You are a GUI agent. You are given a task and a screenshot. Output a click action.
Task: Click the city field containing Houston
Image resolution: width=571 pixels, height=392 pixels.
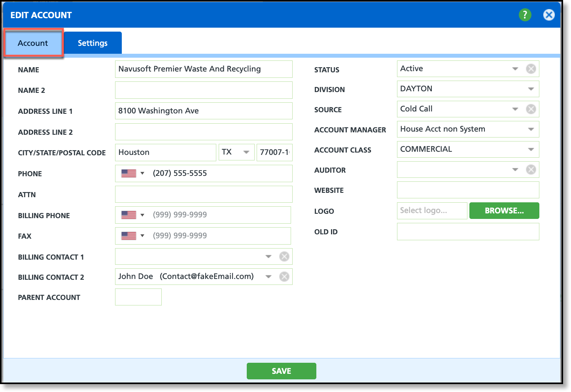click(166, 152)
